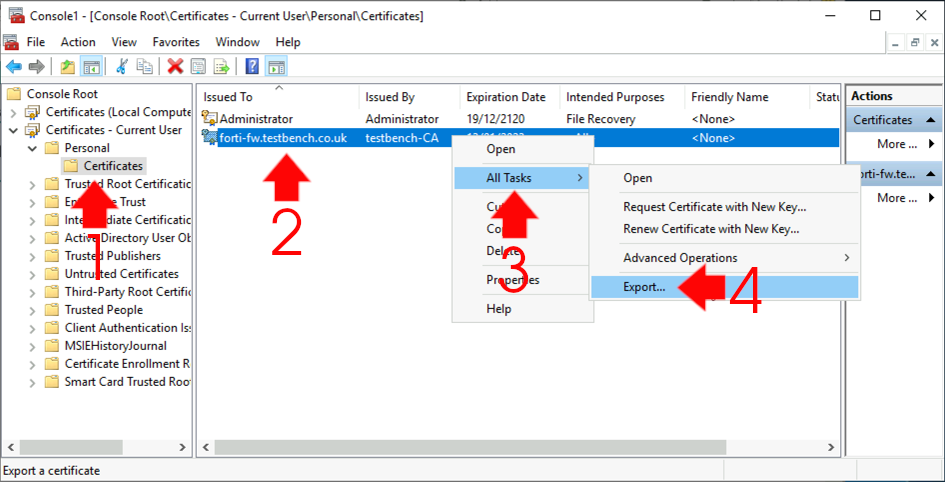Open the Action menu
The height and width of the screenshot is (482, 945).
[78, 42]
